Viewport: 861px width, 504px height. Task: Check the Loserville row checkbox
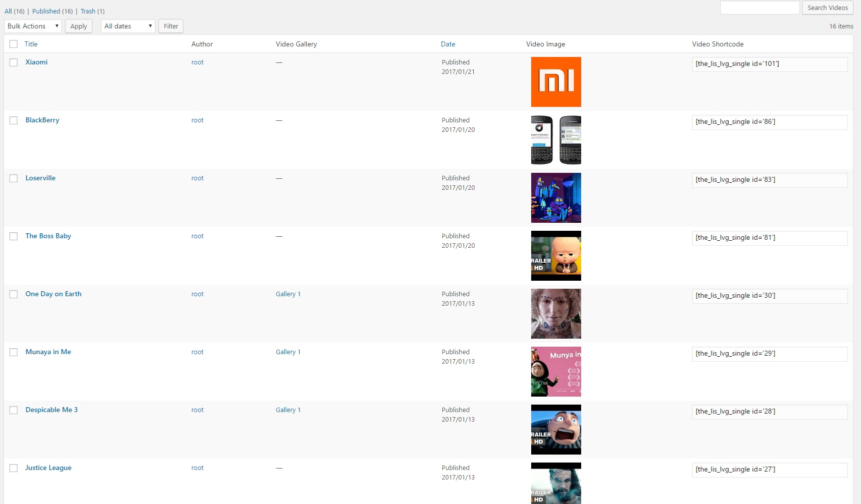(x=13, y=178)
